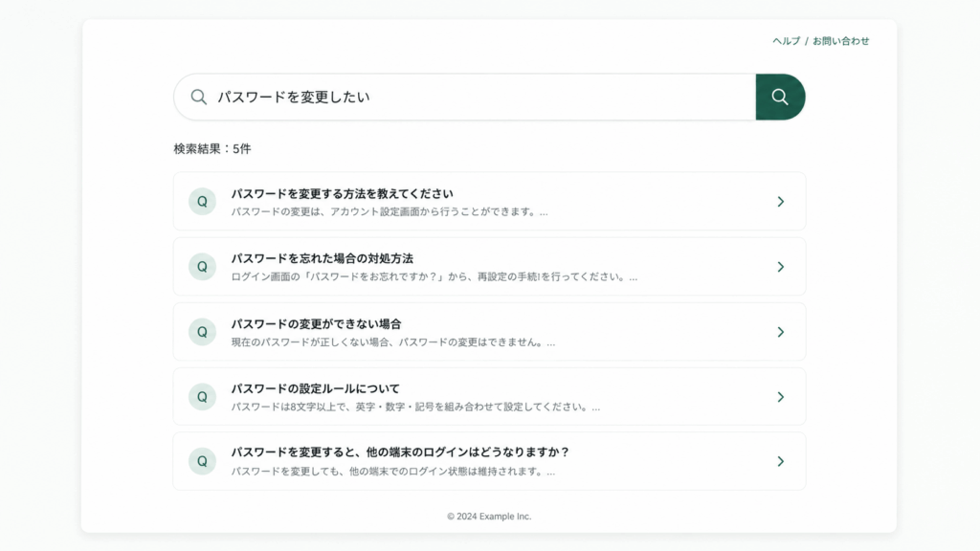Click snippet 現在のパスワードが正しくない場合
Image resolution: width=980 pixels, height=551 pixels.
point(393,342)
